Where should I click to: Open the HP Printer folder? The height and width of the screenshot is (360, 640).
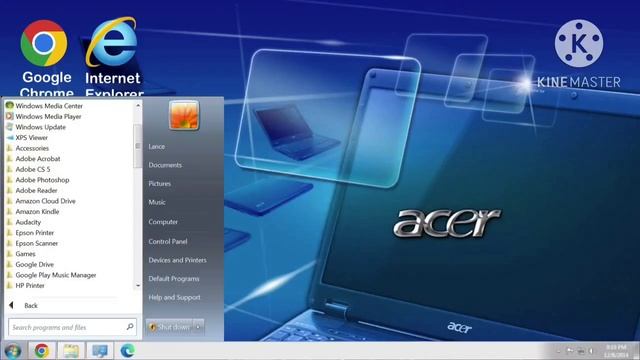(x=26, y=286)
